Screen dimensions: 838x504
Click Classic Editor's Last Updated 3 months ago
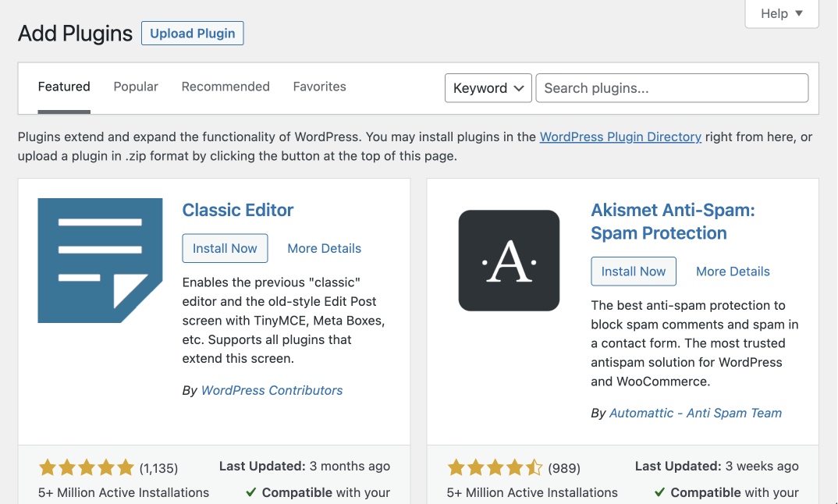(304, 466)
